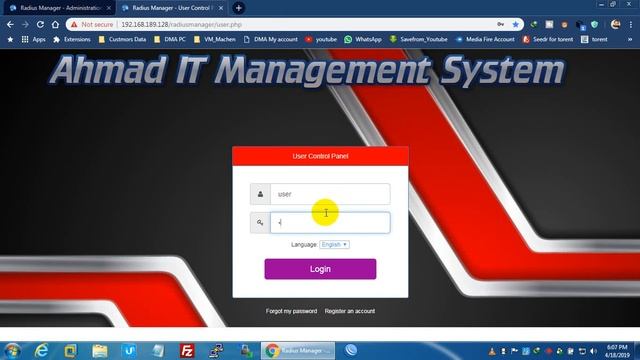Click the browser forward arrow
Viewport: 640px width, 360px height.
click(25, 24)
